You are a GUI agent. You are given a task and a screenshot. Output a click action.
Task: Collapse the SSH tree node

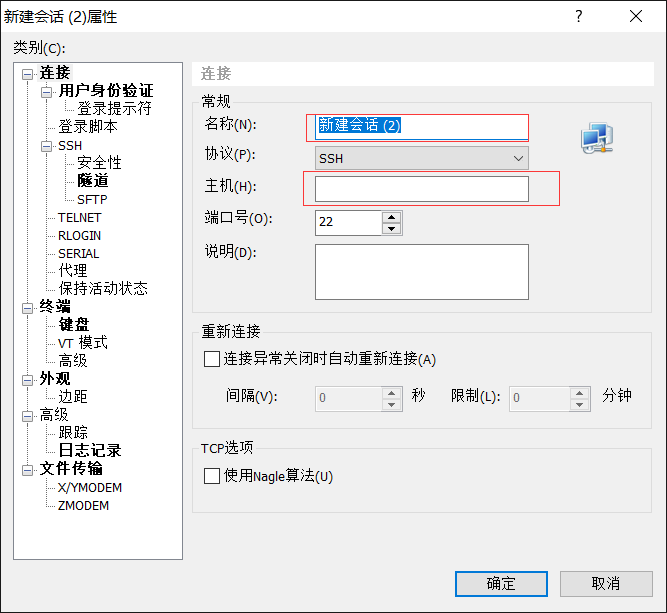(x=46, y=147)
